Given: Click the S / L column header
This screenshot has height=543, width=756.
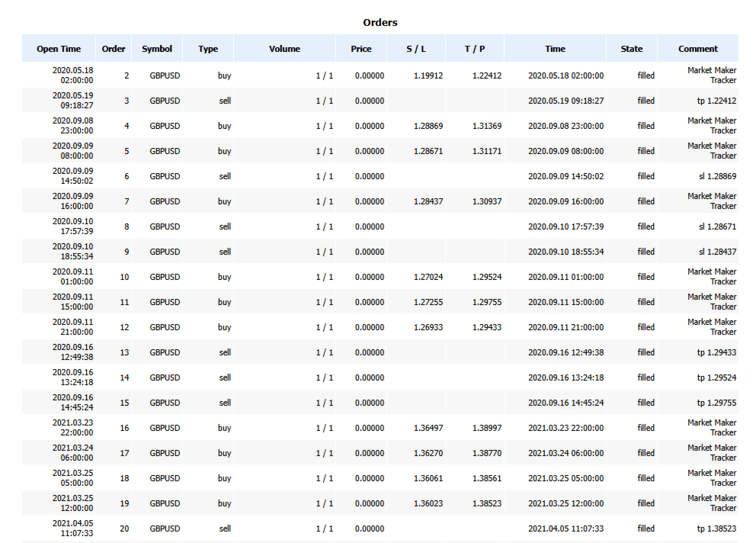Looking at the screenshot, I should 417,49.
